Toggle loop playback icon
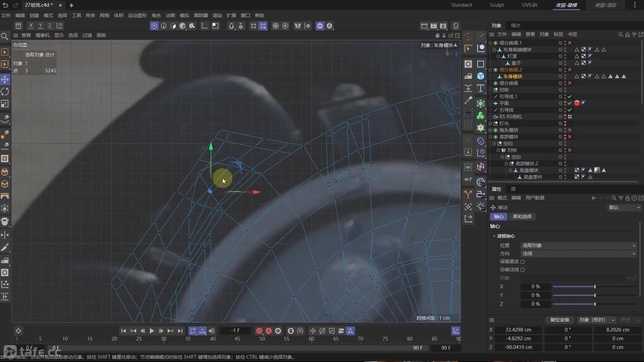 193,331
